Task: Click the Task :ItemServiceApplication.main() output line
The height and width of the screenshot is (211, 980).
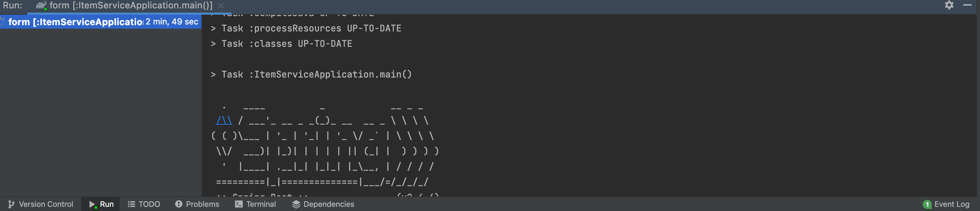Action: pyautogui.click(x=311, y=74)
